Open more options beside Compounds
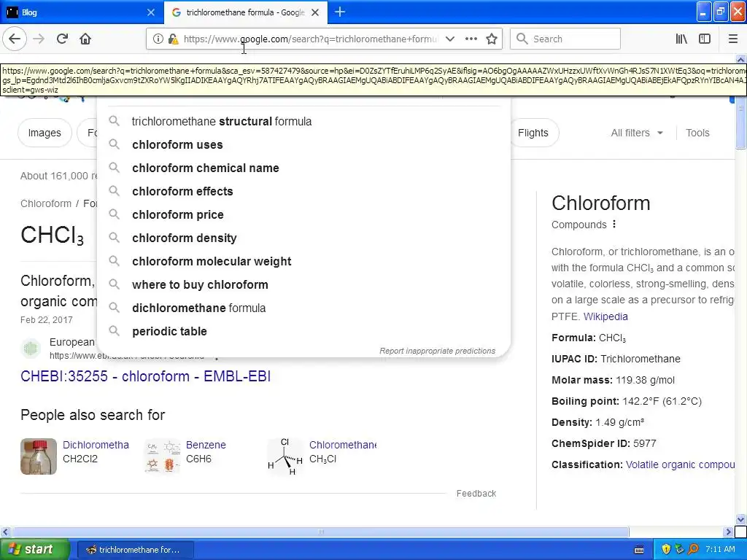Viewport: 747px width, 560px height. (x=614, y=225)
